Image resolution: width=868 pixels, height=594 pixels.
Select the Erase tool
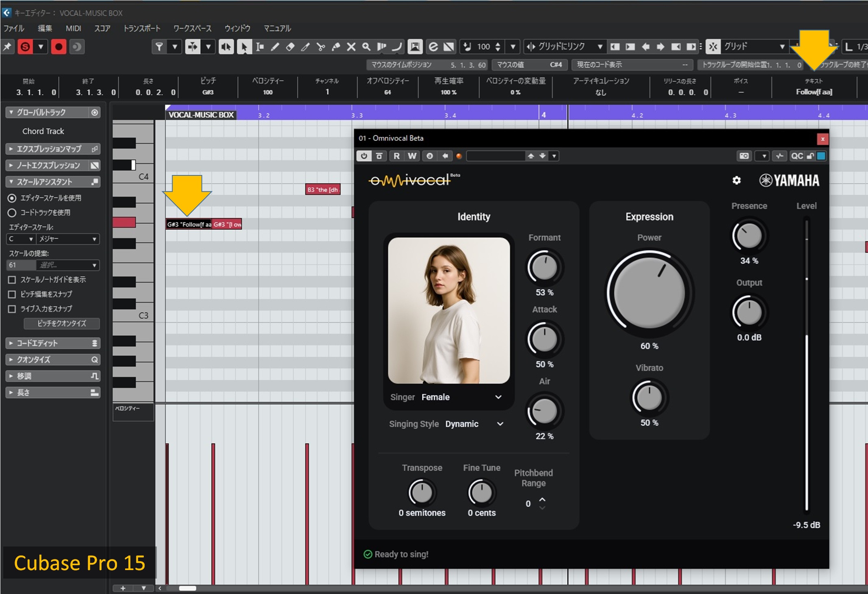[x=290, y=47]
